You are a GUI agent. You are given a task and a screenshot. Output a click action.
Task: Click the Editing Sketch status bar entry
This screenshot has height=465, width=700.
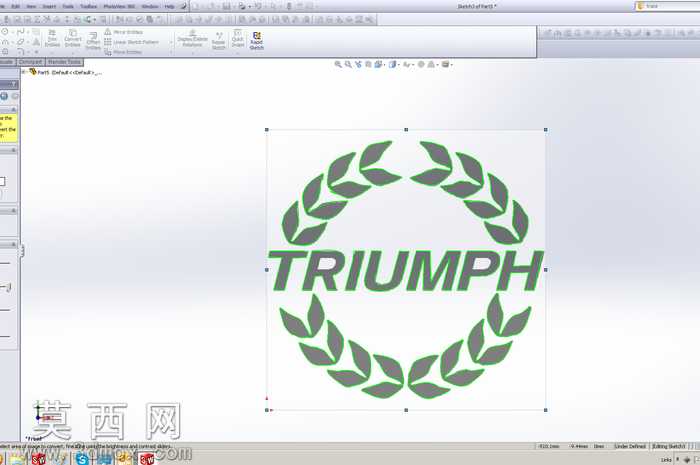[668, 446]
